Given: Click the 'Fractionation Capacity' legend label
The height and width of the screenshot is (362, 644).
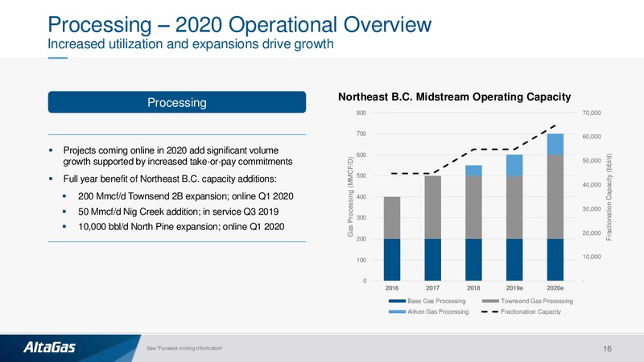Looking at the screenshot, I should (x=530, y=312).
